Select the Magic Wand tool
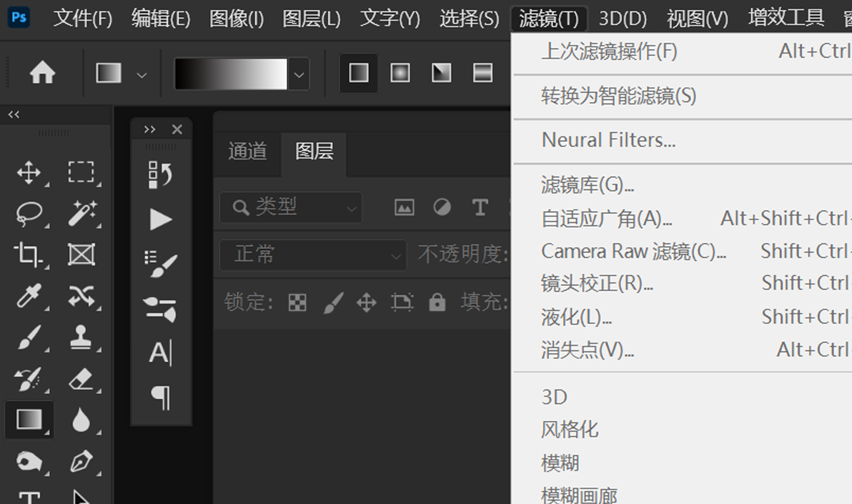Viewport: 852px width, 504px height. [x=81, y=212]
